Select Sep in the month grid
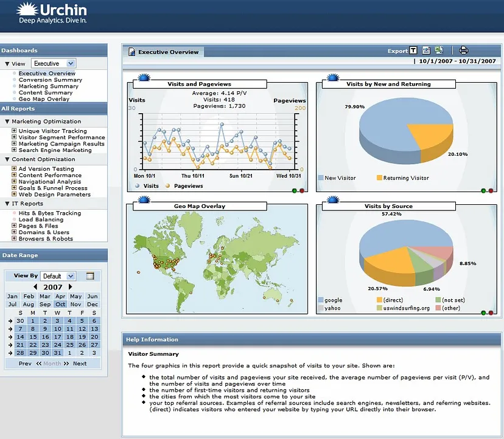 45,304
